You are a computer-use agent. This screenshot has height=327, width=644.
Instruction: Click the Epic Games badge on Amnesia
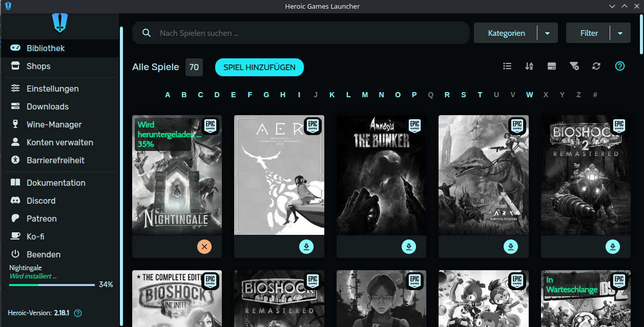pyautogui.click(x=415, y=125)
